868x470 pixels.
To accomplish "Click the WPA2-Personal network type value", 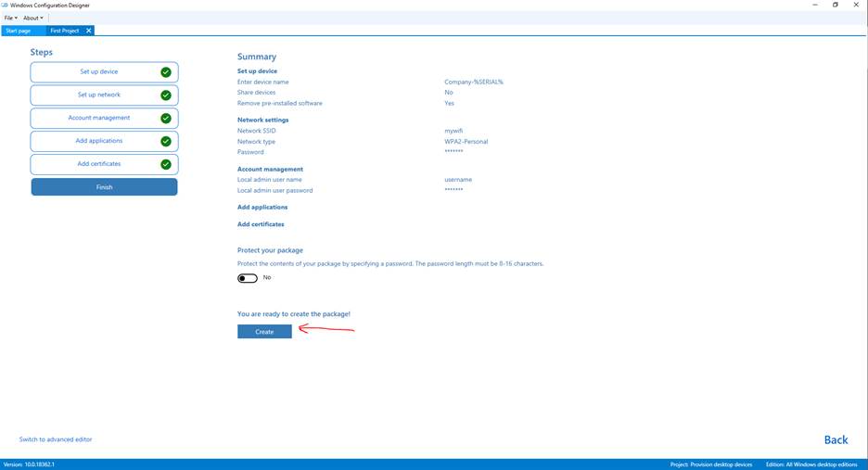I will (x=466, y=142).
